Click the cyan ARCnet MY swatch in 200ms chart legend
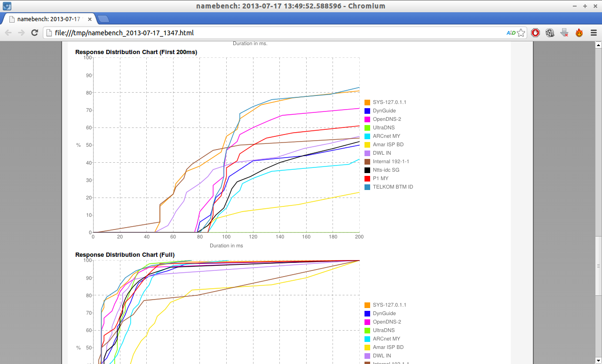This screenshot has height=364, width=602. (367, 136)
